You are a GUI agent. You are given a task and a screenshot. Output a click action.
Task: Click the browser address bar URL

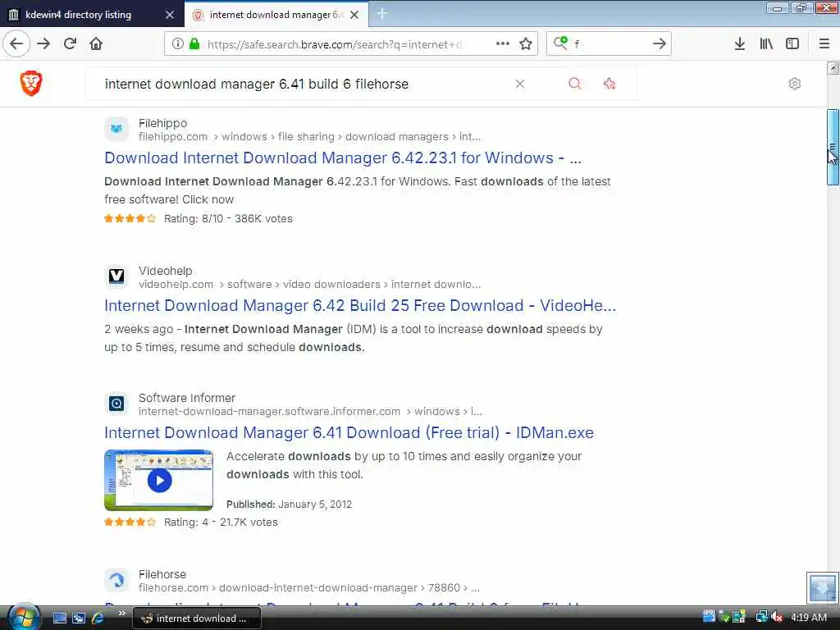(x=335, y=44)
